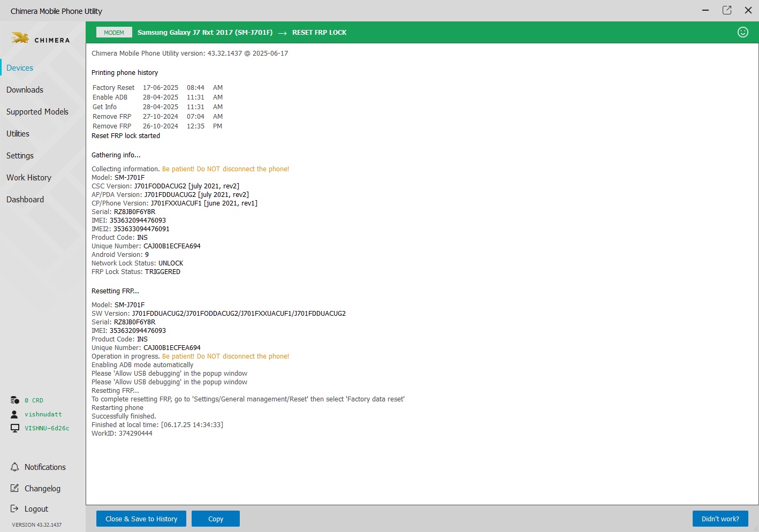
Task: Click the Chimera utility version line at top
Action: 190,54
